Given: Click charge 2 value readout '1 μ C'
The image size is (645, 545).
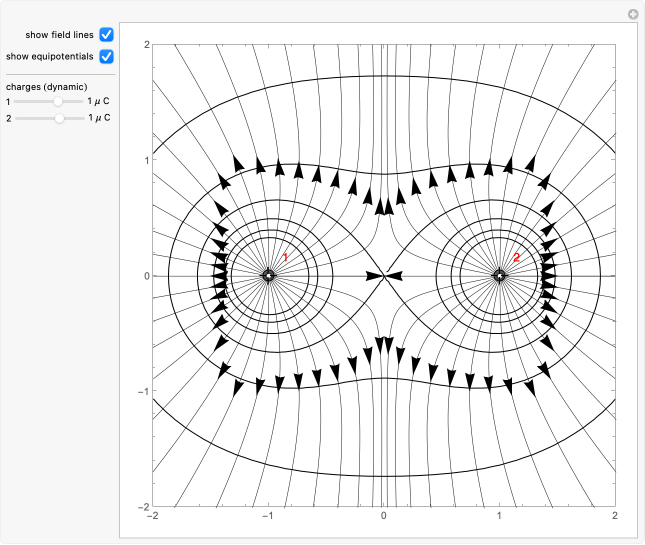Looking at the screenshot, I should pos(97,118).
